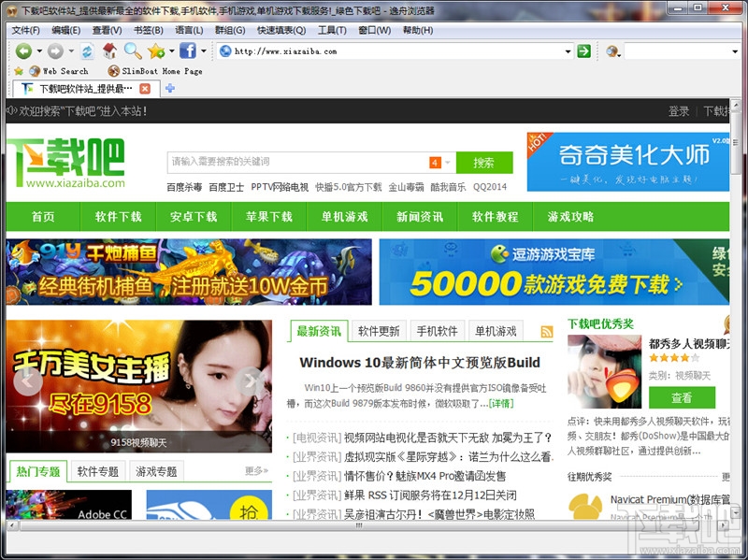Viewport: 748px width, 560px height.
Task: Show next slide in 9158 carousel
Action: pyautogui.click(x=250, y=381)
